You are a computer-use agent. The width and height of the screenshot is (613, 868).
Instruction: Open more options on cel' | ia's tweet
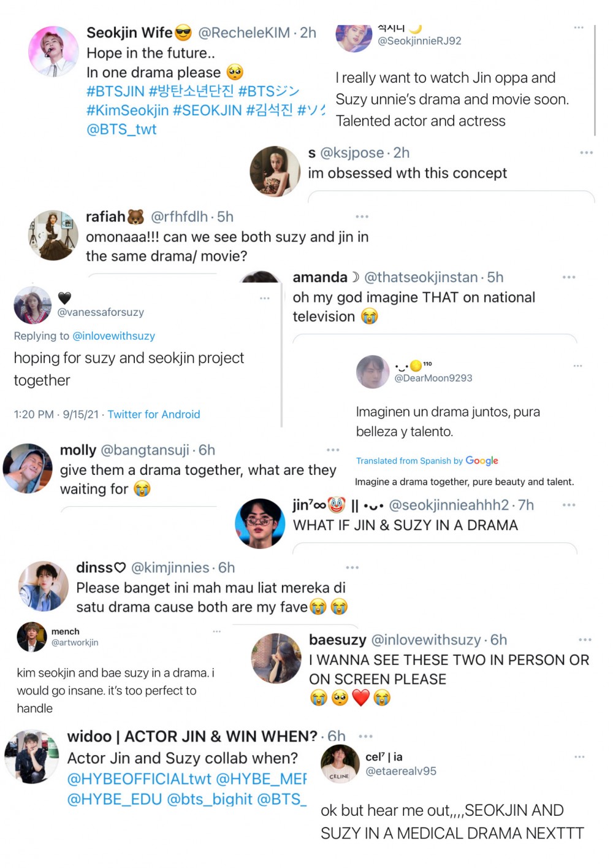(578, 756)
